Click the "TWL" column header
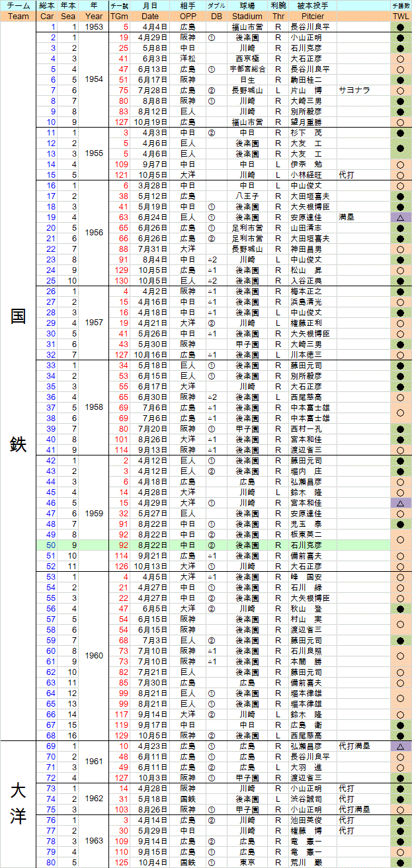 (x=401, y=17)
